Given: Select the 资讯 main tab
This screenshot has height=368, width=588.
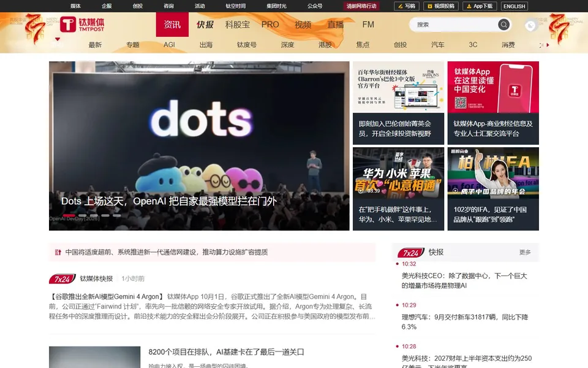Looking at the screenshot, I should (x=172, y=25).
